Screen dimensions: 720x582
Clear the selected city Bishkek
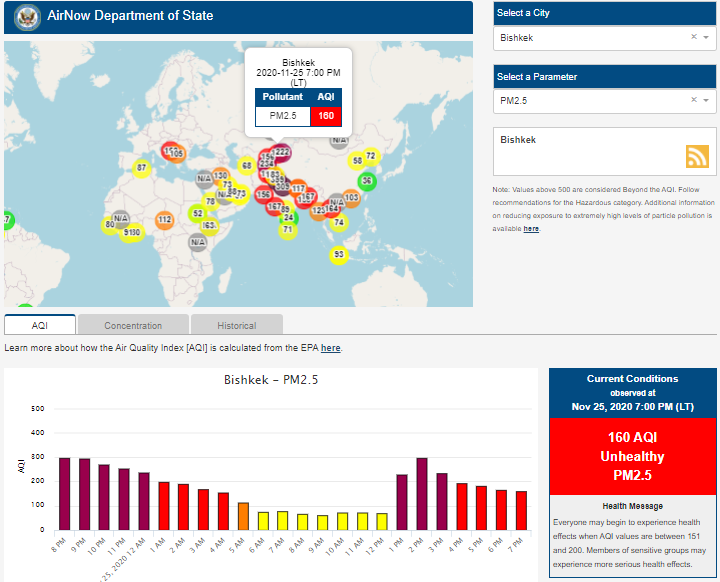point(693,38)
